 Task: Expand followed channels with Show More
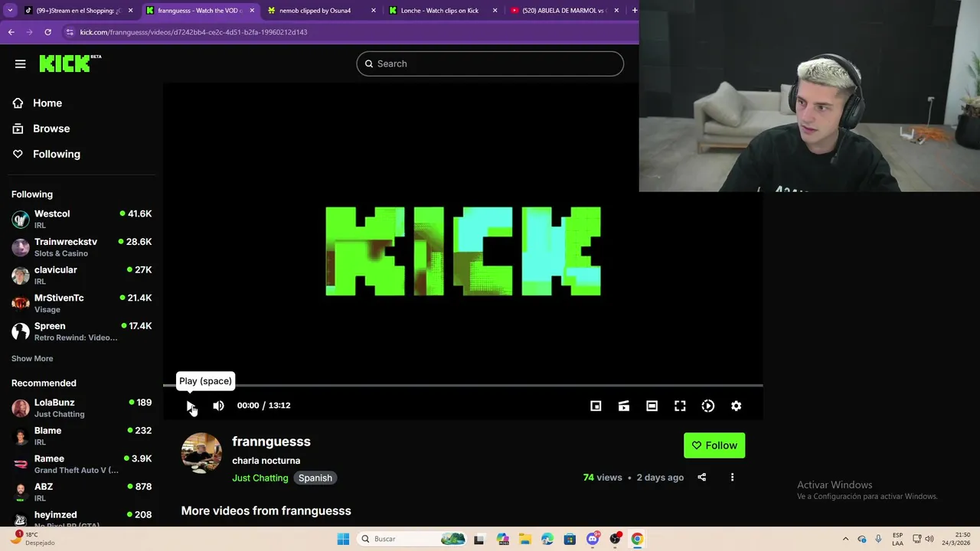tap(32, 358)
